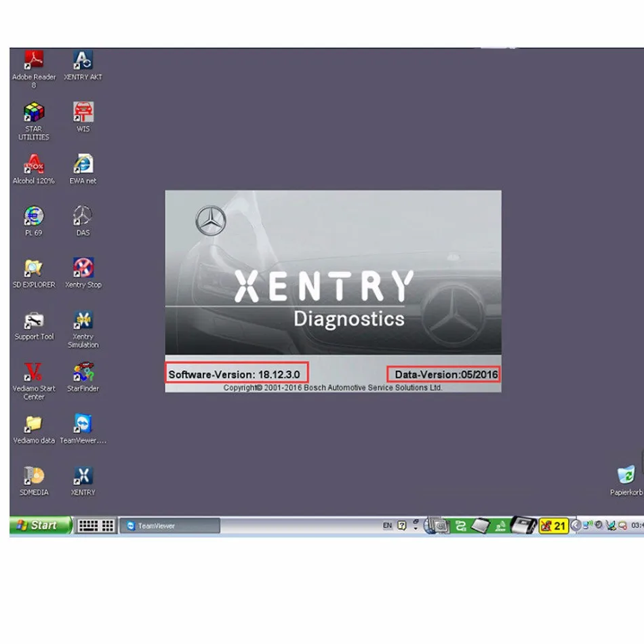Open the on-screen keyboard taskbar icon
The image size is (644, 644).
96,526
